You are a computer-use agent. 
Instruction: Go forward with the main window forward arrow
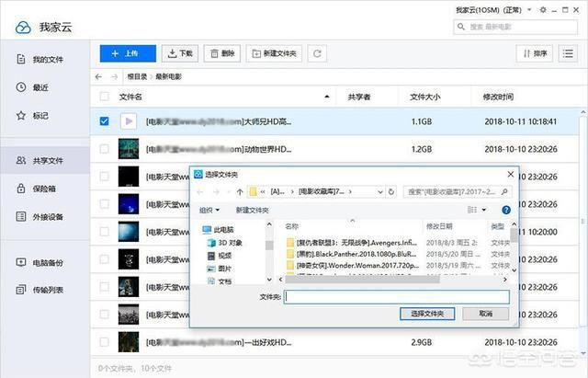pos(114,76)
